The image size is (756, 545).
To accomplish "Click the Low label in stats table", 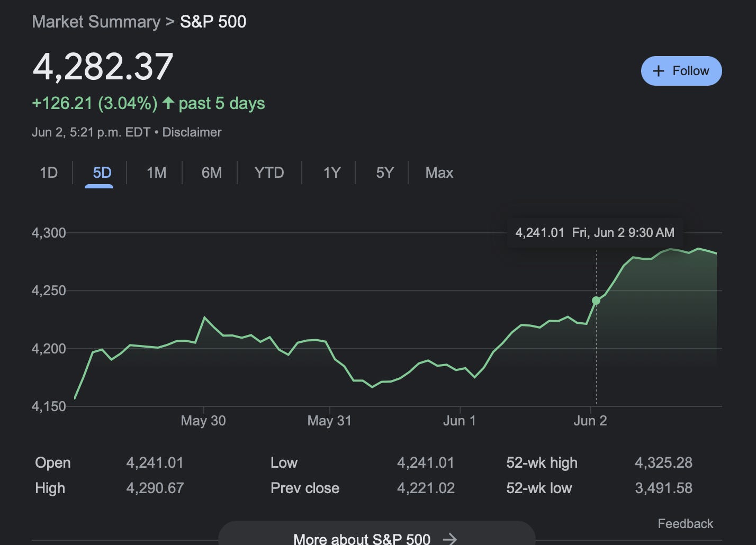I will point(284,463).
